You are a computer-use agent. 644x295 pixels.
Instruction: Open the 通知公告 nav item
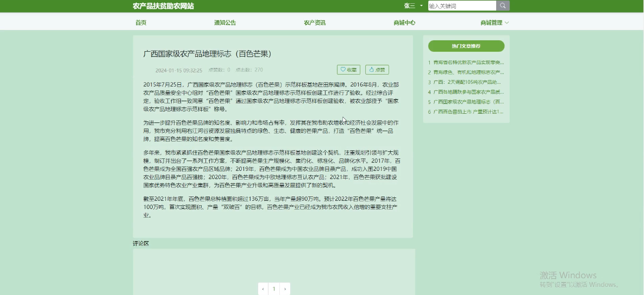click(225, 23)
